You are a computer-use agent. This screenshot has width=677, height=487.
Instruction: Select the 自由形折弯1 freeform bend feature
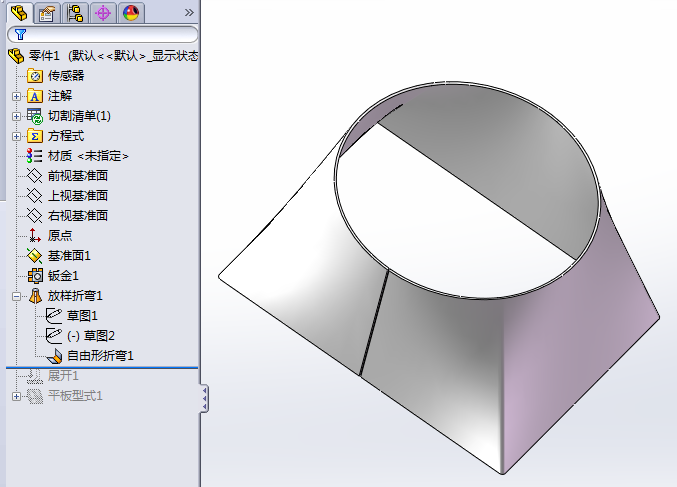point(99,356)
